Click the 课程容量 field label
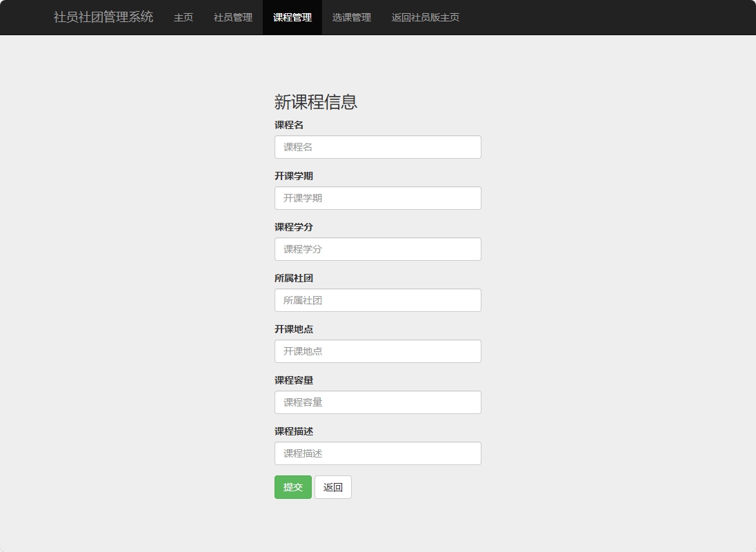The height and width of the screenshot is (552, 756). coord(295,380)
